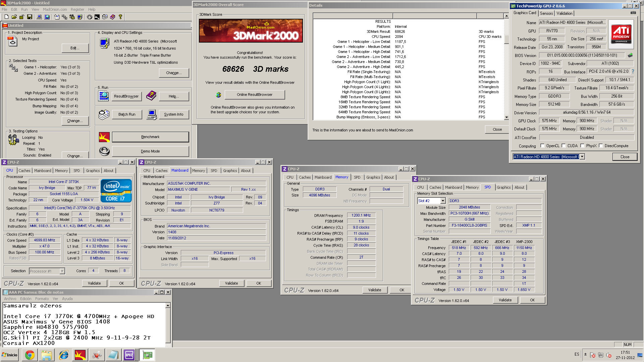Click Change... under Selected Tests
The height and width of the screenshot is (362, 644).
point(75,121)
